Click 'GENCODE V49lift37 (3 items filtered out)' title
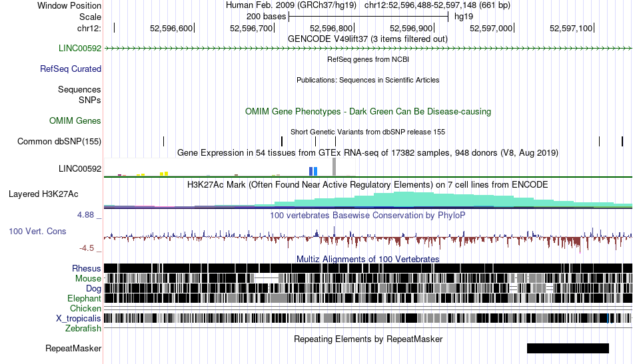The image size is (633, 364). [x=368, y=39]
